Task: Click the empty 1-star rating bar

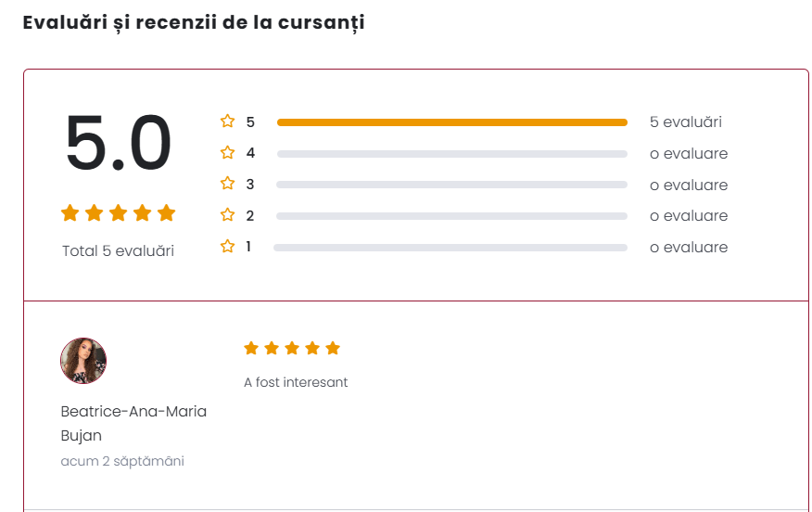Action: [450, 248]
